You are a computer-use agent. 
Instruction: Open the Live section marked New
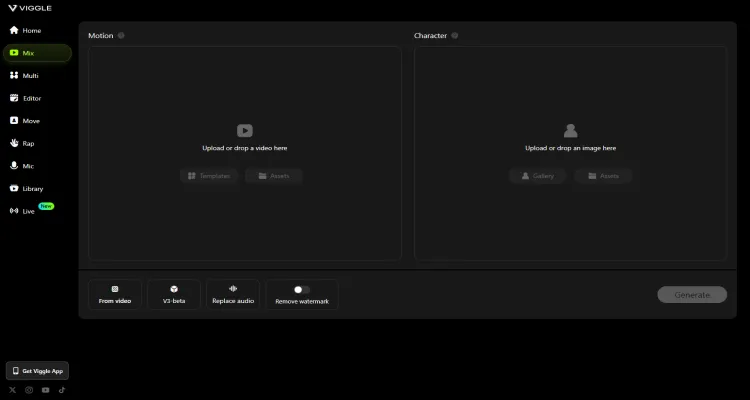28,211
